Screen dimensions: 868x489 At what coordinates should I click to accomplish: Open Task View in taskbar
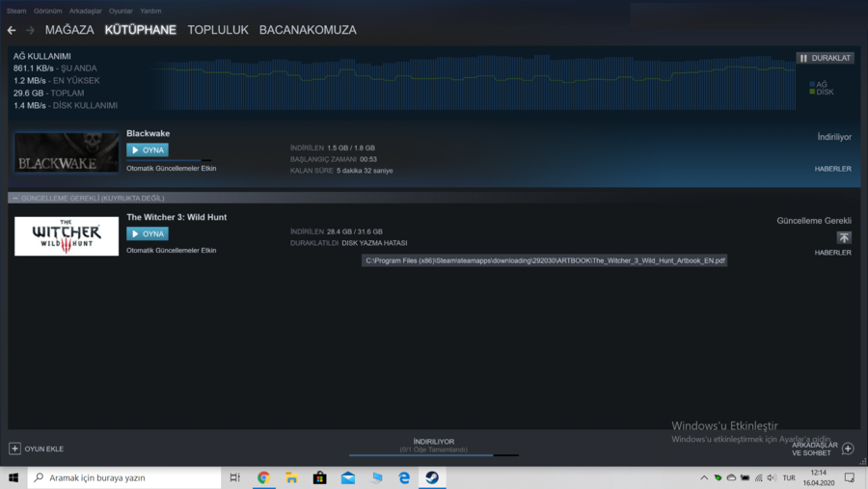(234, 477)
